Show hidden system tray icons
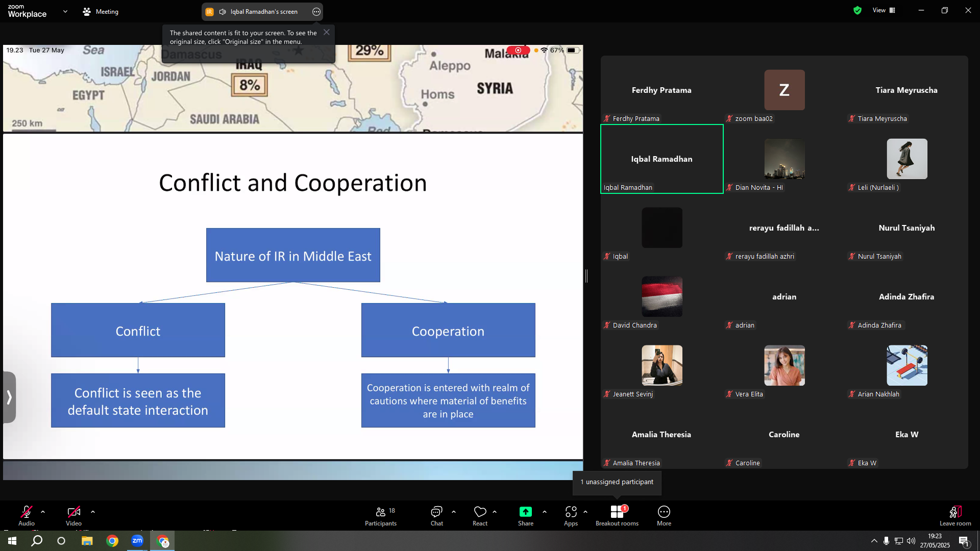 (874, 541)
